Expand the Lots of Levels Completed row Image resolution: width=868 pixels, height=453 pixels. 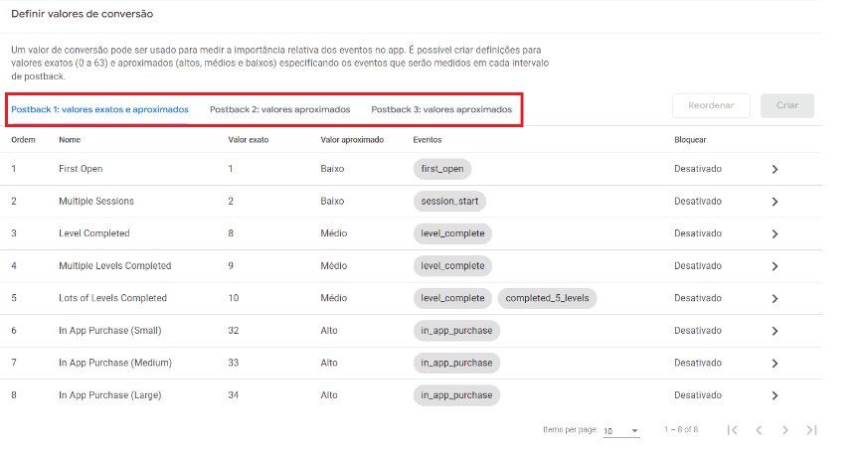click(x=775, y=298)
